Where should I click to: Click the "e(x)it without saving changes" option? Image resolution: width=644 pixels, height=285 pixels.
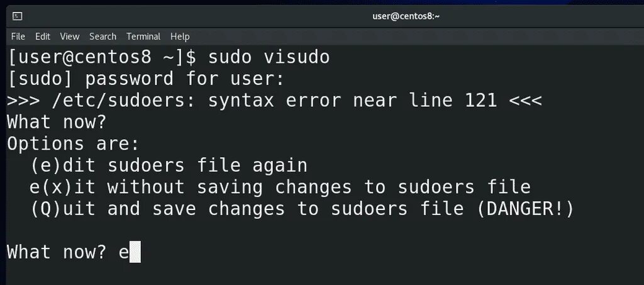280,187
